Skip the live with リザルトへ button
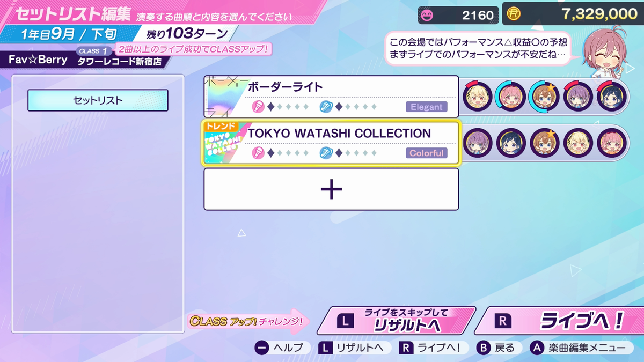The height and width of the screenshot is (362, 644). click(396, 321)
